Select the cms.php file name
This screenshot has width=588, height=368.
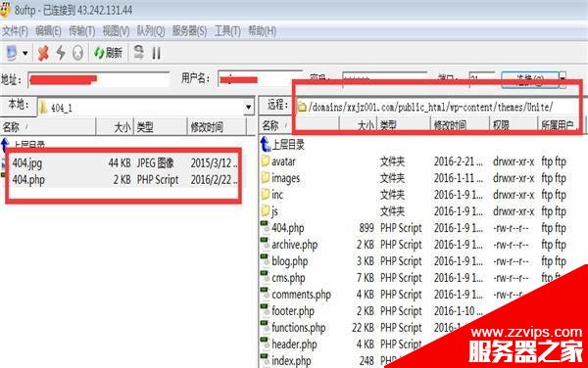tap(288, 278)
